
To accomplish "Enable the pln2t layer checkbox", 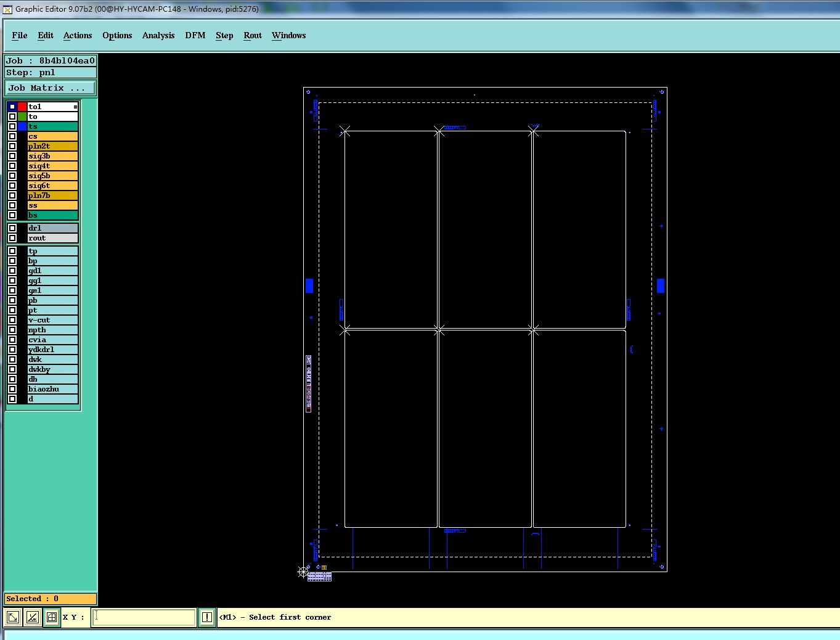I will (12, 146).
